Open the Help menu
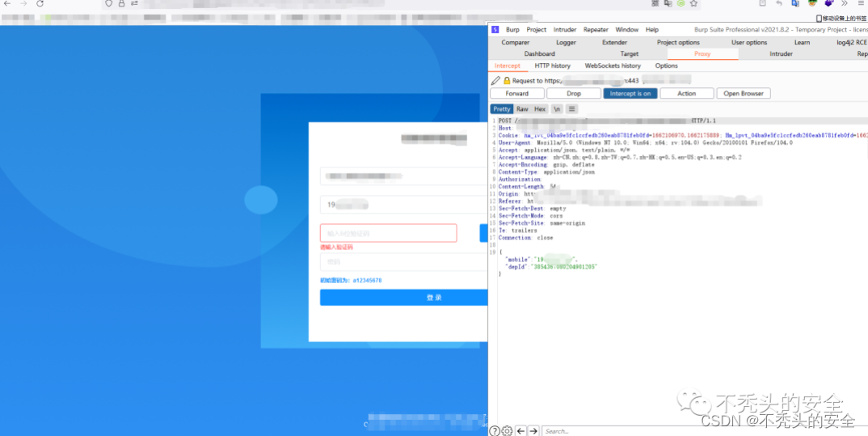This screenshot has height=436, width=868. 652,30
